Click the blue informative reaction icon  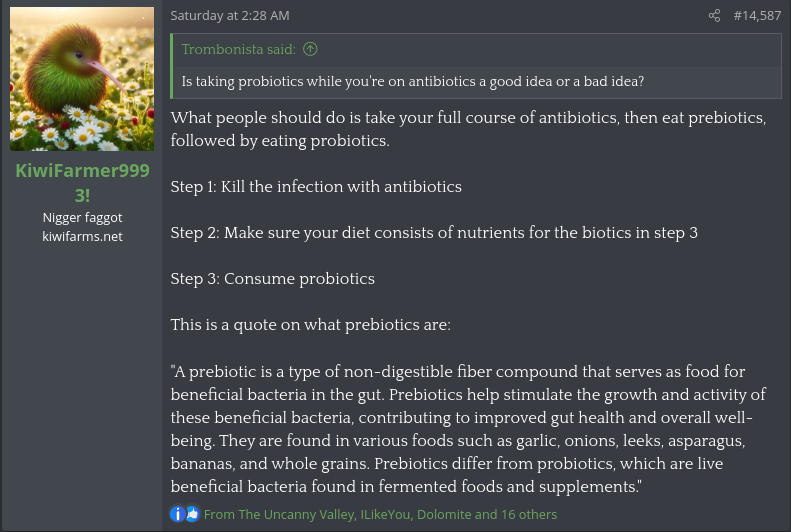point(178,514)
